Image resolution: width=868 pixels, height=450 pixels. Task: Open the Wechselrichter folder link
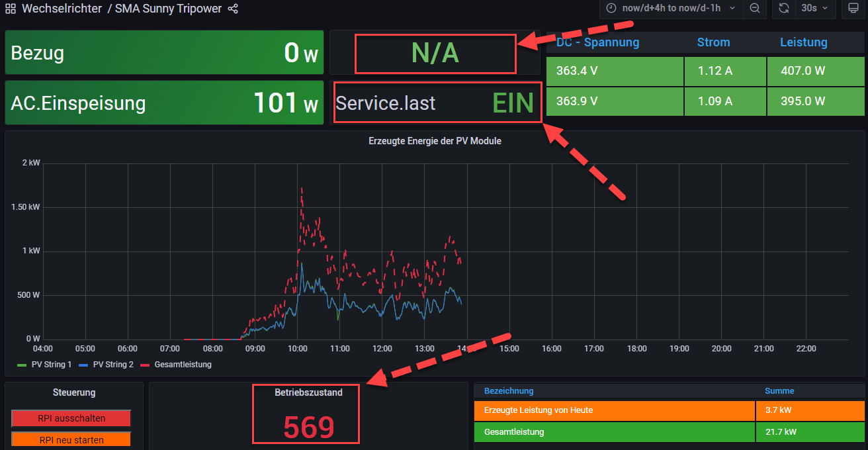pyautogui.click(x=62, y=9)
